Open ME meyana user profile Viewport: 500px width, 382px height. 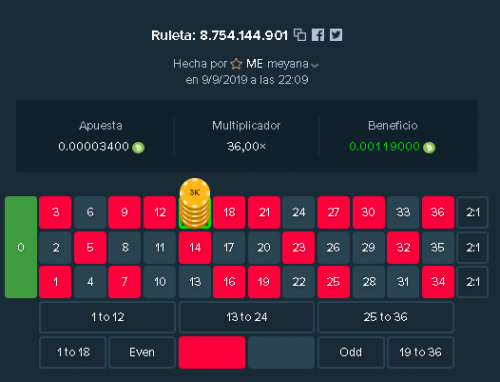pyautogui.click(x=277, y=64)
